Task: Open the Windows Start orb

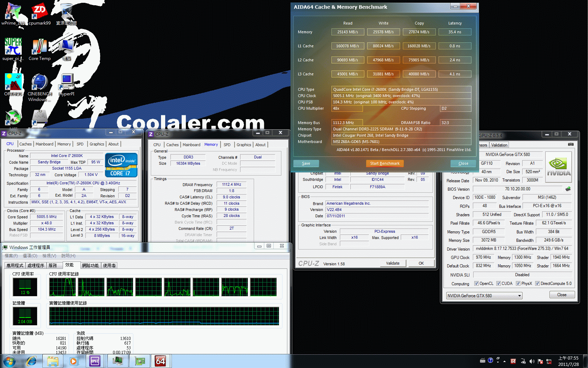Action: click(x=9, y=361)
